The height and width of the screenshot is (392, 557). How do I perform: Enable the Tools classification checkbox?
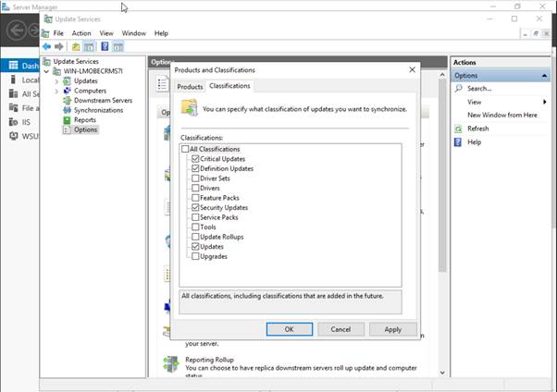tap(195, 227)
